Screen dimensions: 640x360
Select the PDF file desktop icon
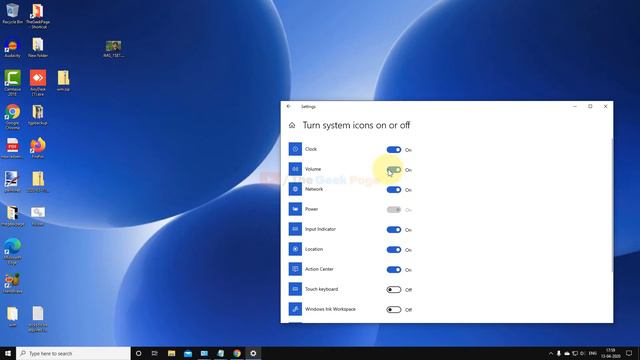(12, 148)
